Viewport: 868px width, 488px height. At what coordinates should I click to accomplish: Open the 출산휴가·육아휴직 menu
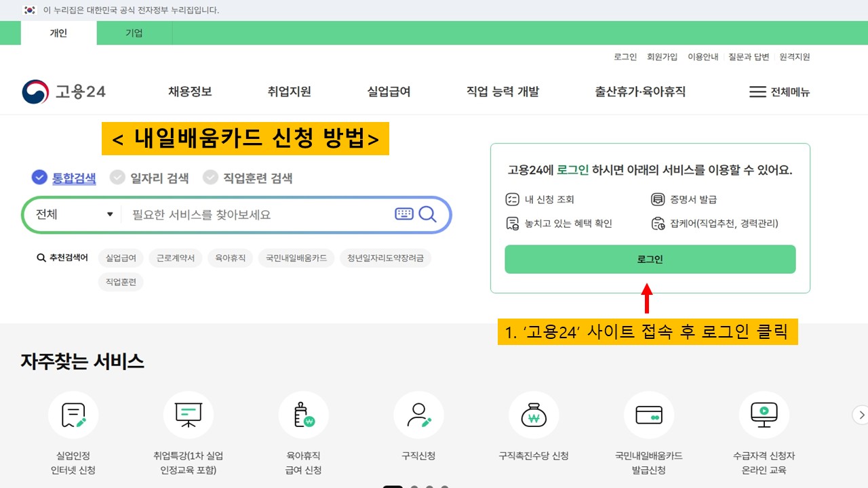pos(640,91)
